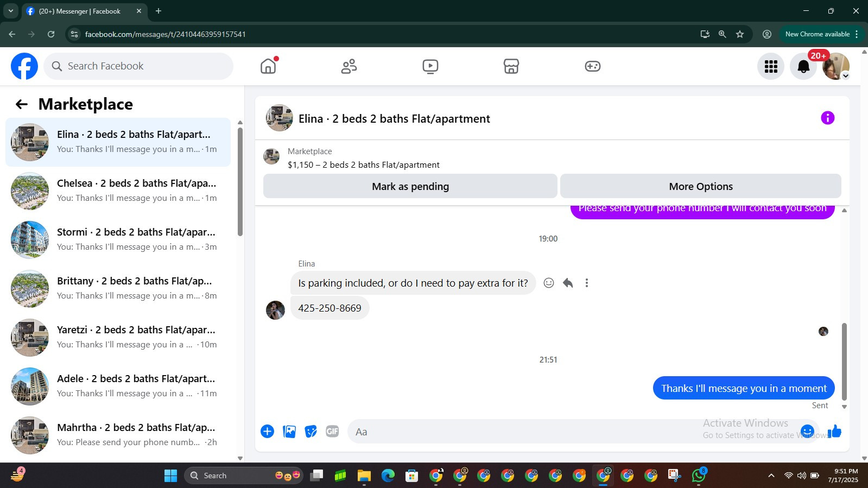Image resolution: width=868 pixels, height=488 pixels.
Task: Open Microsoft Edge from taskbar
Action: pos(388,476)
